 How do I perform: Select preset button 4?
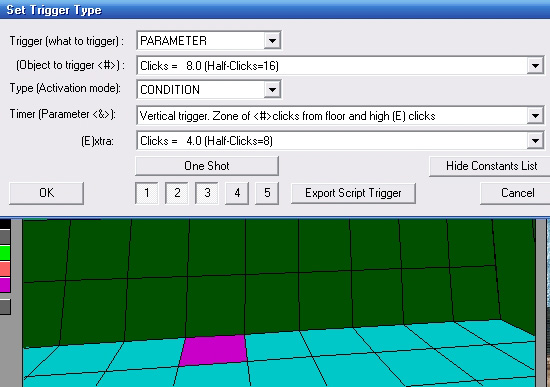[237, 193]
